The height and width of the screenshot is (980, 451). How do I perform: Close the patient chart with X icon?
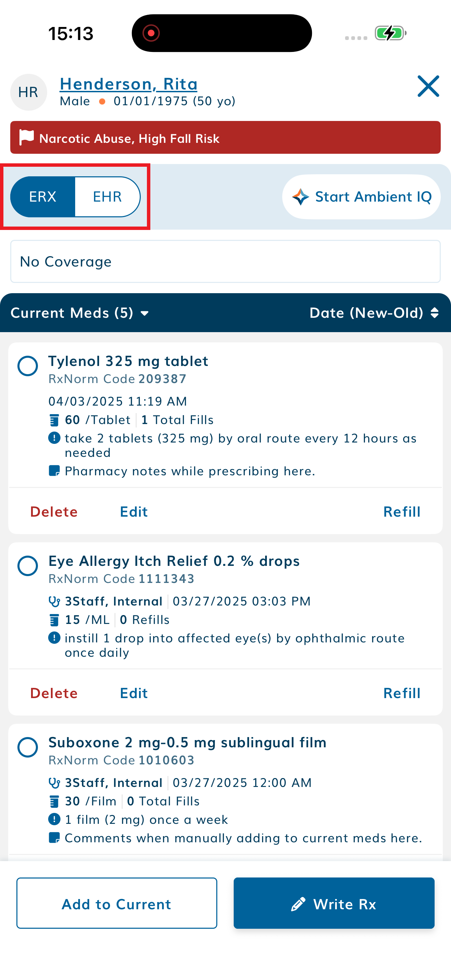[x=428, y=86]
